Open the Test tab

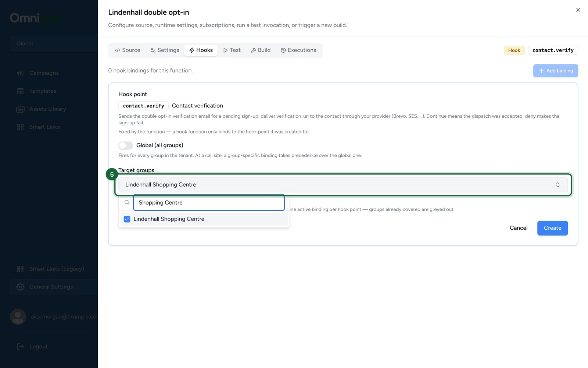tap(232, 50)
